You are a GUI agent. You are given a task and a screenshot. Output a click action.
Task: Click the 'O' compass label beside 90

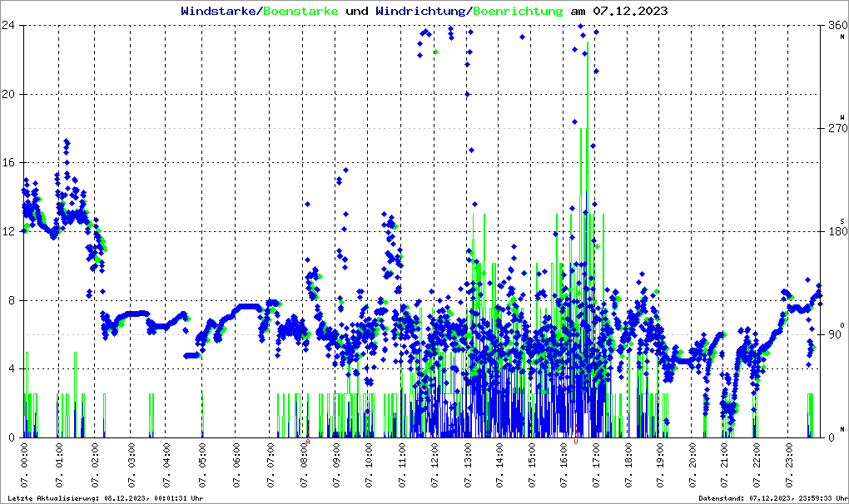point(842,325)
